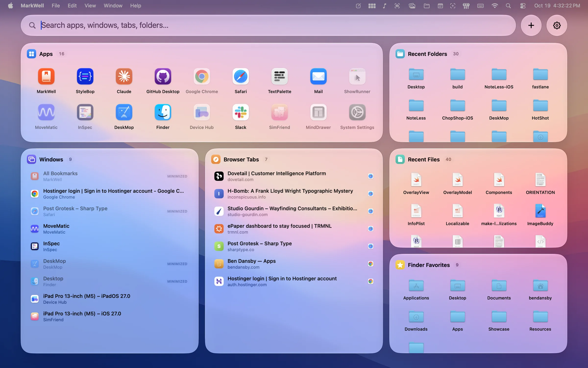The height and width of the screenshot is (368, 588).
Task: Open Control Center in the menu bar
Action: tap(523, 6)
